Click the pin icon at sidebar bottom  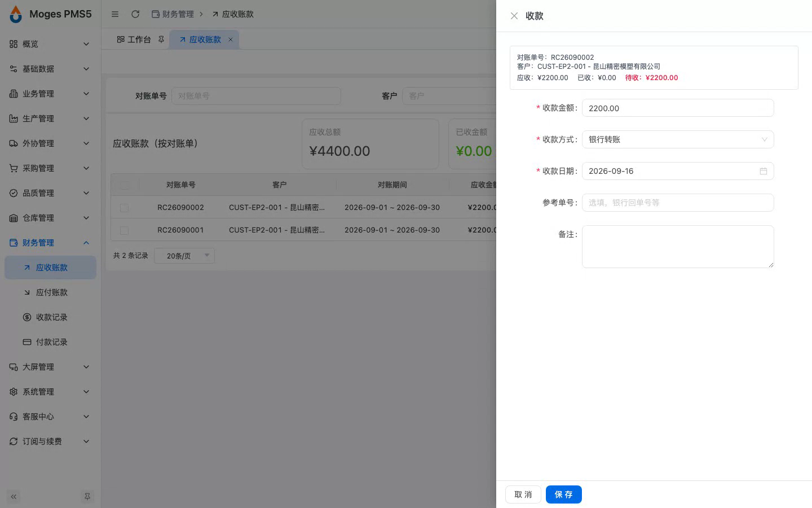coord(87,497)
